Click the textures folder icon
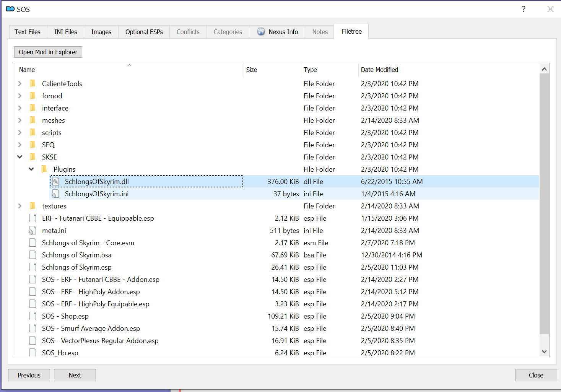Viewport: 561px width, 392px height. click(x=33, y=206)
